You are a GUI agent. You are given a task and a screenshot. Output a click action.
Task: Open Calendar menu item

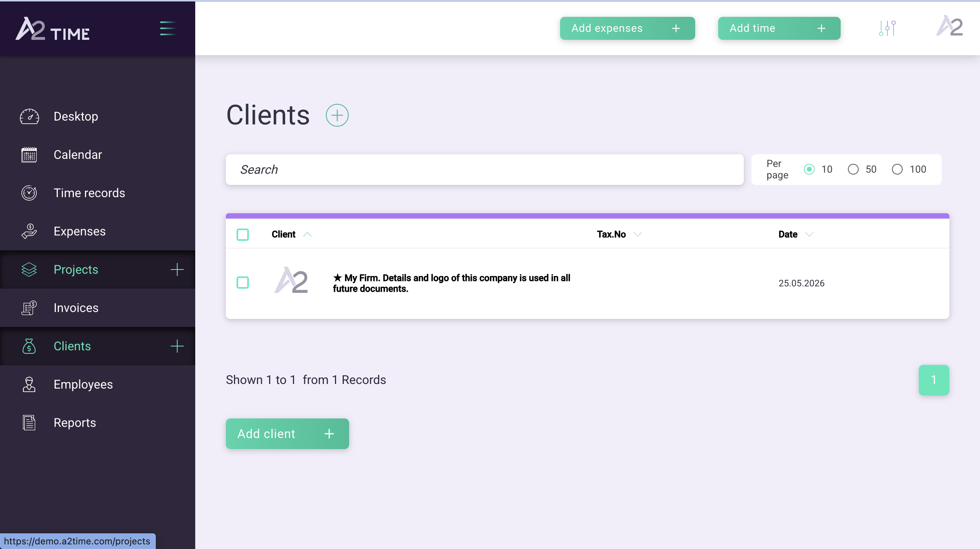pyautogui.click(x=98, y=155)
